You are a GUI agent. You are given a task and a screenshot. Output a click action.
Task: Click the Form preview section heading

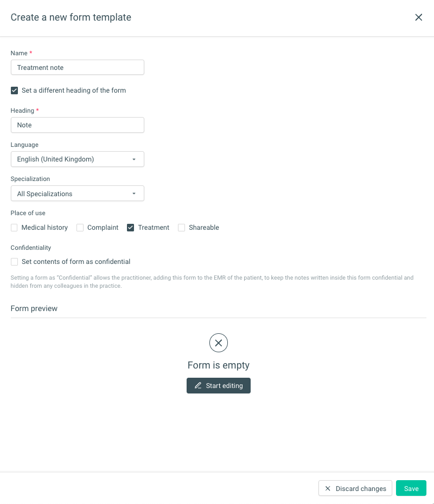coord(34,308)
